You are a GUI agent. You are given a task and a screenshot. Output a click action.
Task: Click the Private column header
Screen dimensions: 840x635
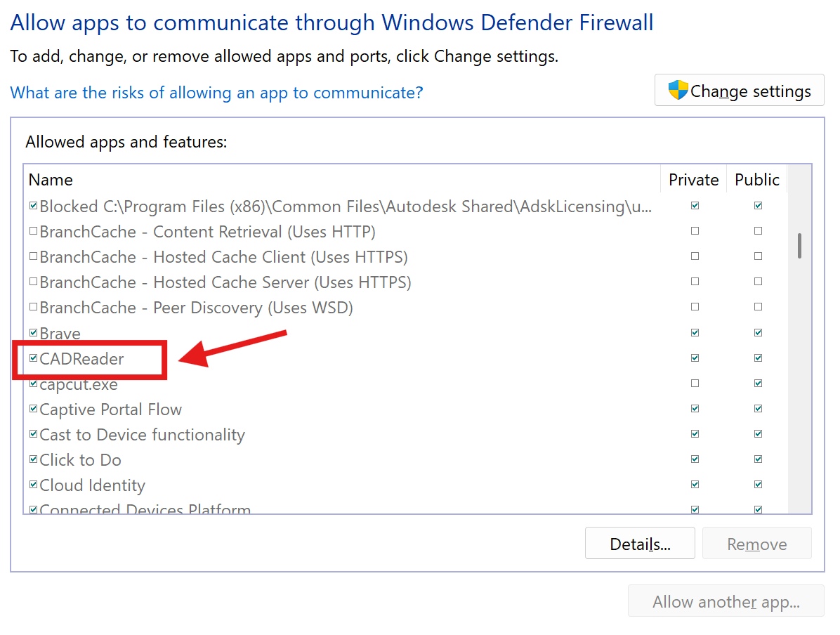click(x=693, y=180)
